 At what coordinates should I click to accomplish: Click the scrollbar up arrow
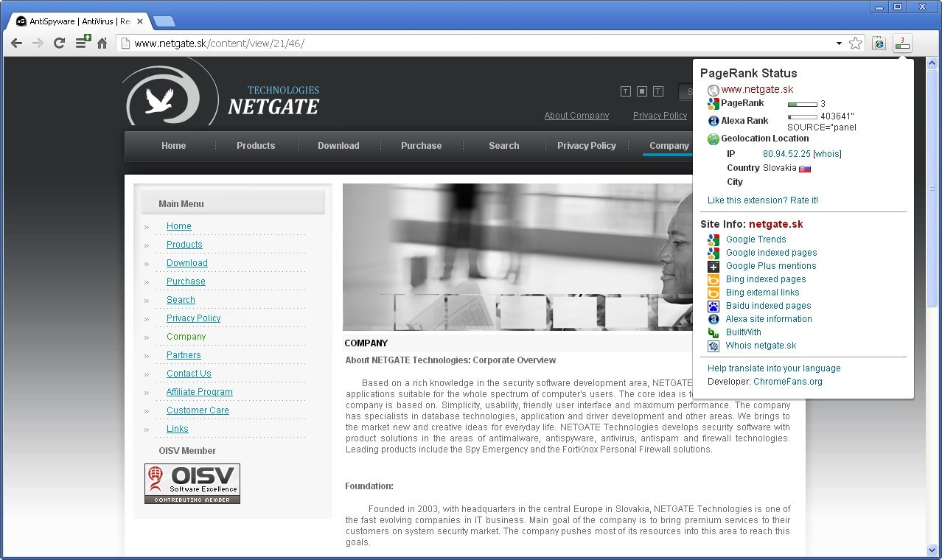click(x=932, y=64)
